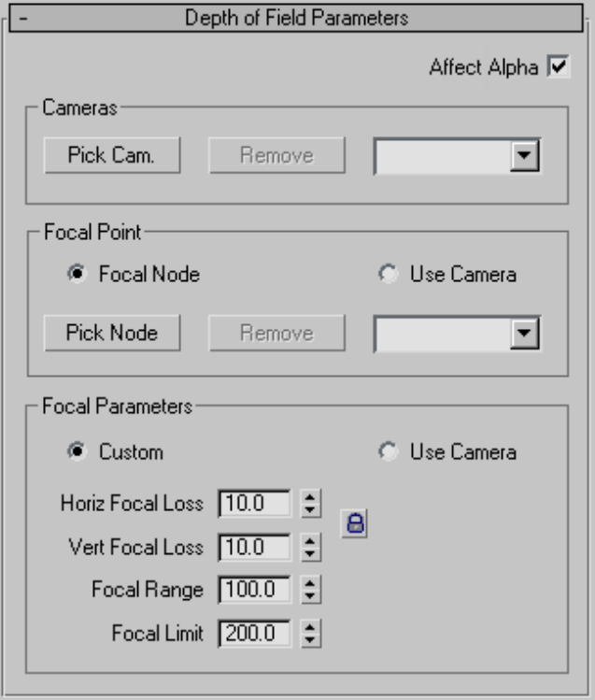Click the Horiz Focal Loss value field

[253, 504]
